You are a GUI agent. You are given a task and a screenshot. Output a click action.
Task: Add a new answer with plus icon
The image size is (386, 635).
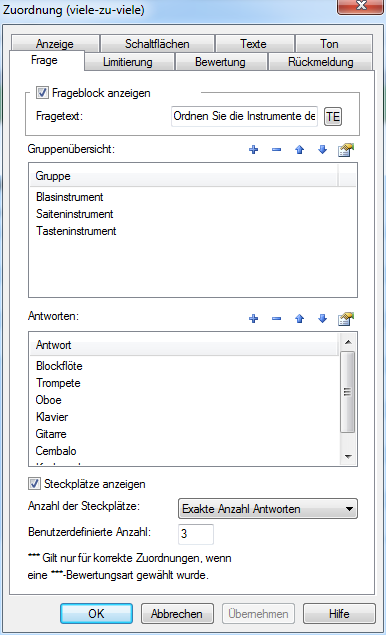254,319
